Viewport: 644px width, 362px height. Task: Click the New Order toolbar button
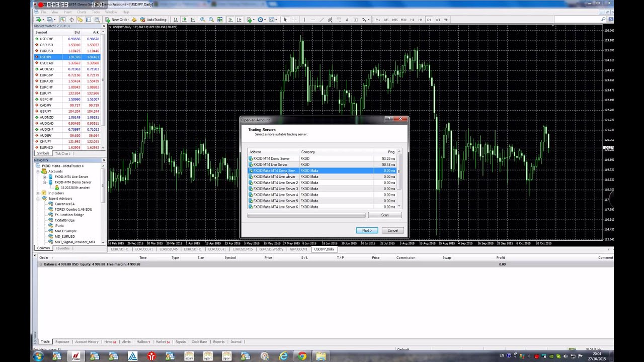(x=117, y=20)
